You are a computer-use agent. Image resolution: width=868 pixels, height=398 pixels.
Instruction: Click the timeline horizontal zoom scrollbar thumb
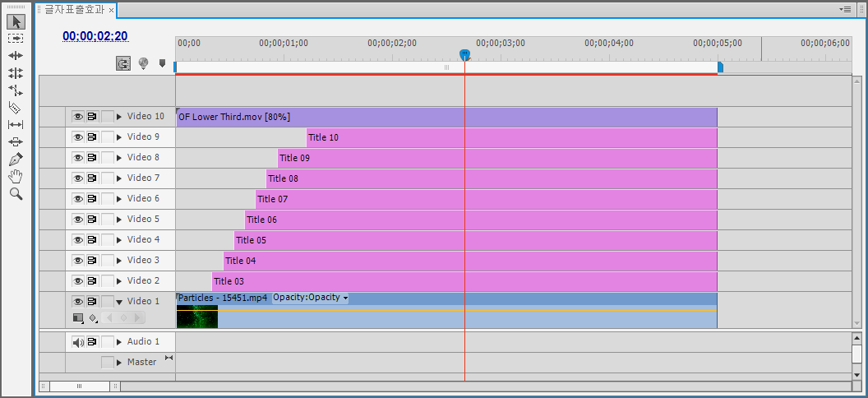click(x=79, y=386)
